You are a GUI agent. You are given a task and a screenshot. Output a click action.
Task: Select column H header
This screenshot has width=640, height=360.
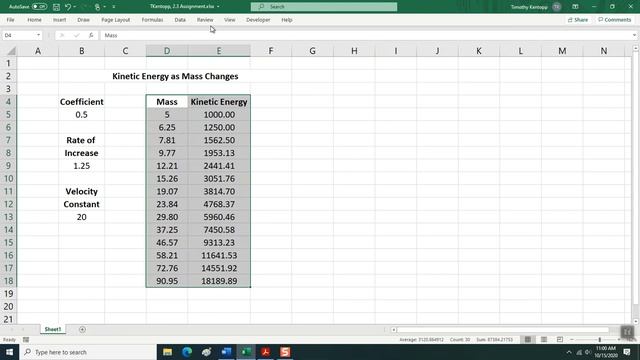(354, 51)
